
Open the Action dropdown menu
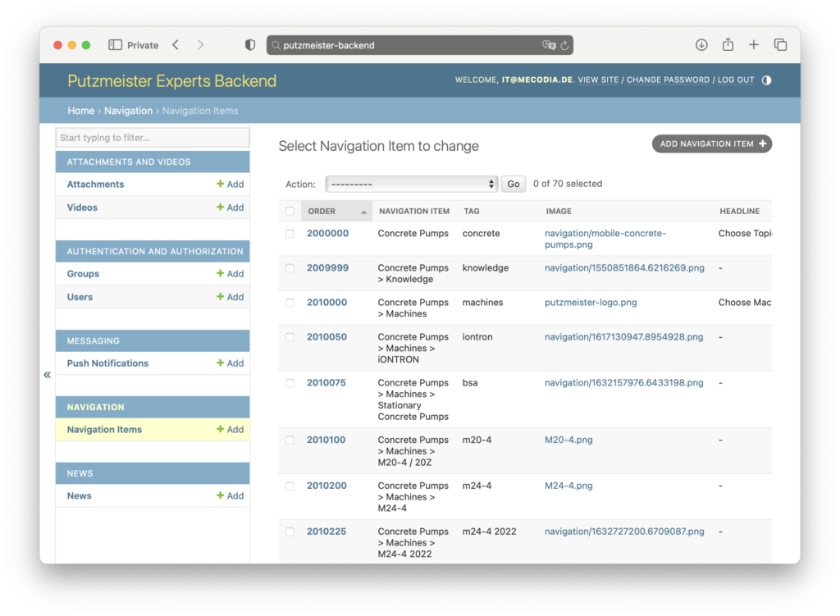point(411,184)
